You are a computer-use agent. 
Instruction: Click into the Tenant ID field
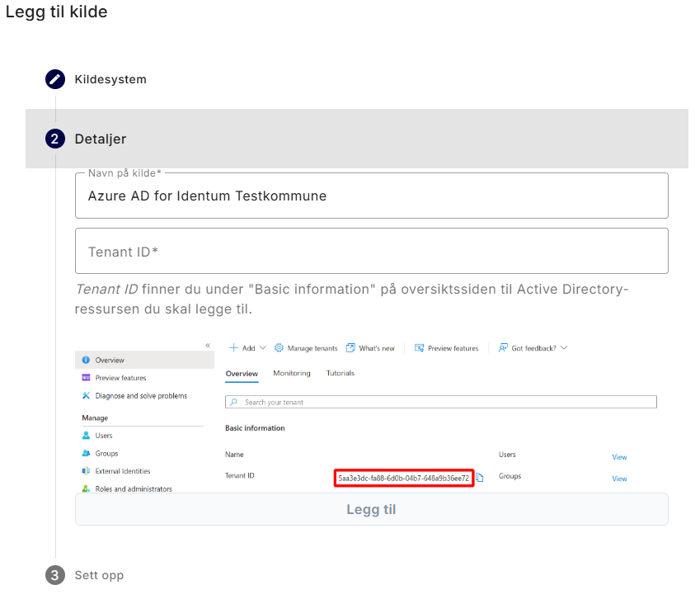371,251
